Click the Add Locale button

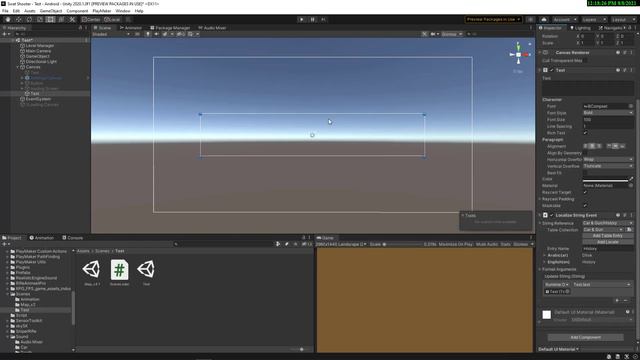click(x=607, y=242)
